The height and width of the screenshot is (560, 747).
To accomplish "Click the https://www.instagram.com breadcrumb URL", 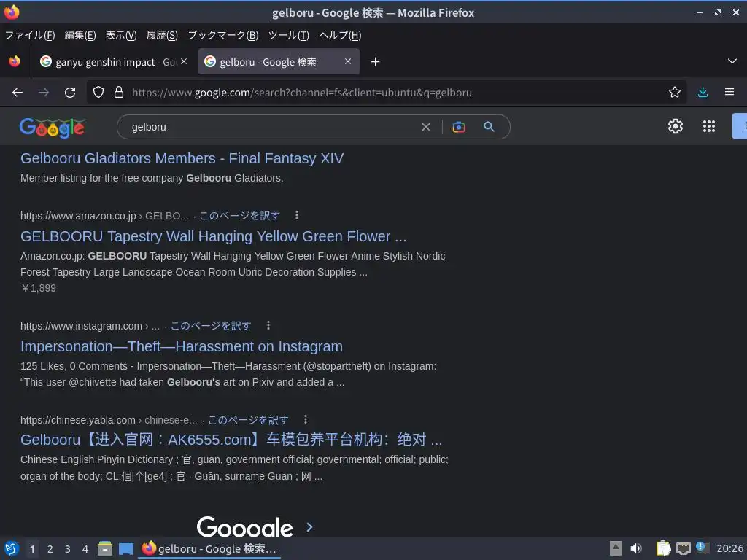I will click(x=82, y=326).
